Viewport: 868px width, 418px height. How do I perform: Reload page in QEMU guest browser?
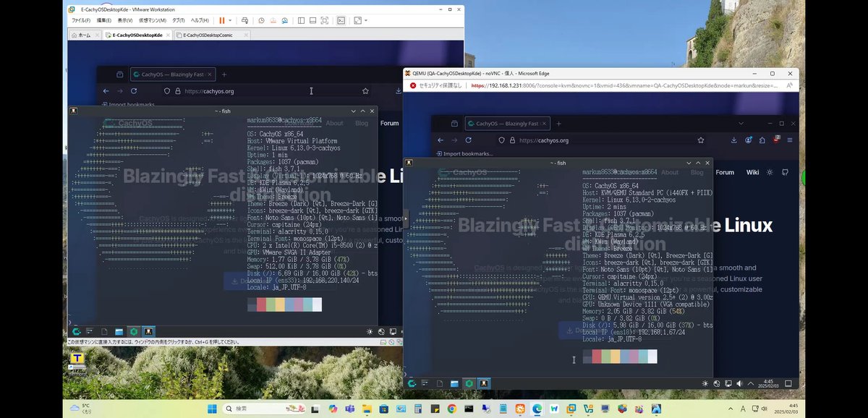pyautogui.click(x=468, y=140)
